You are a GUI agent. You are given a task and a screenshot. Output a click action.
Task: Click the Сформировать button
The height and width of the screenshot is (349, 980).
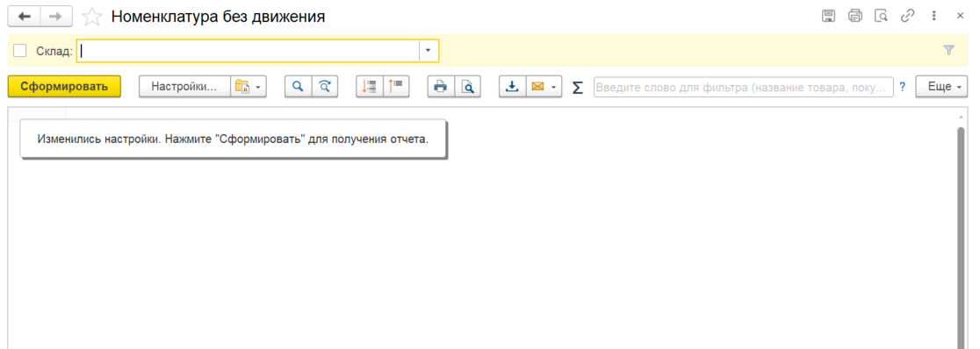coord(64,87)
